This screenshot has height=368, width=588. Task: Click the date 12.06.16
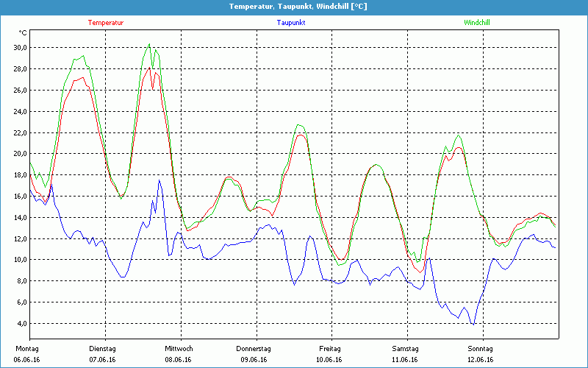pyautogui.click(x=481, y=360)
